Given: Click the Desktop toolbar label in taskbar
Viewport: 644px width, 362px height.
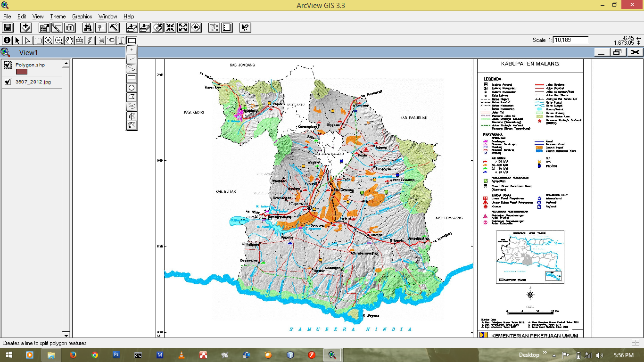Looking at the screenshot, I should coord(529,355).
